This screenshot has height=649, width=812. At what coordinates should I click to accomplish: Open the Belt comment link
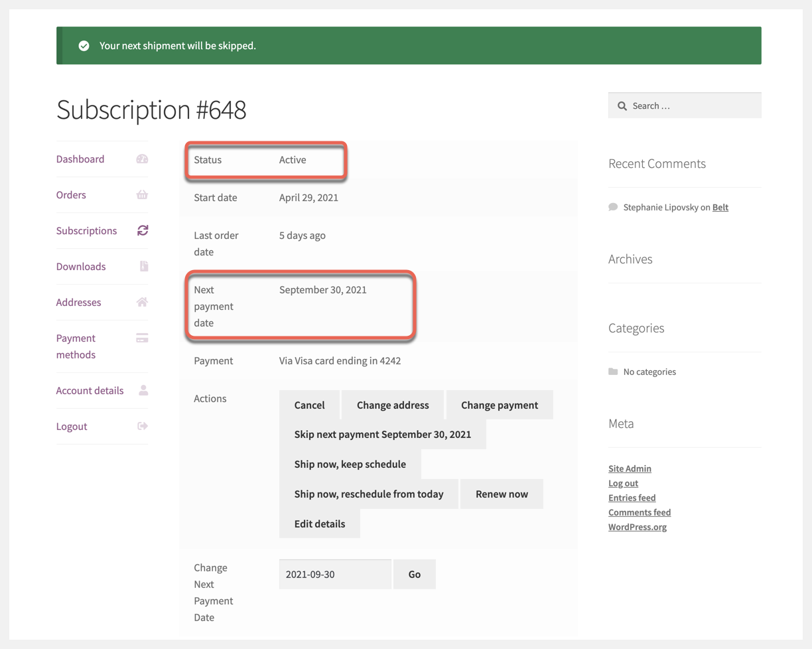pyautogui.click(x=720, y=208)
